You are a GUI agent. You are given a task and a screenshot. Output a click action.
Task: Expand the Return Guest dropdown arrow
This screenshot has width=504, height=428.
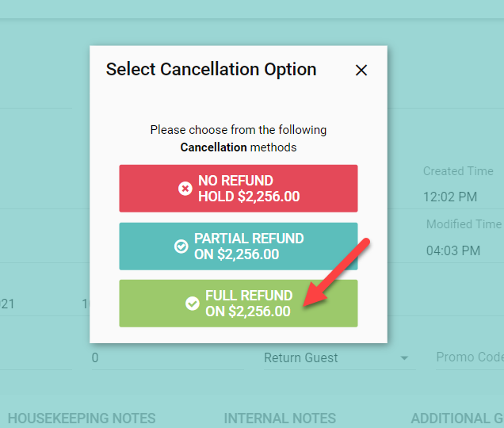point(405,358)
